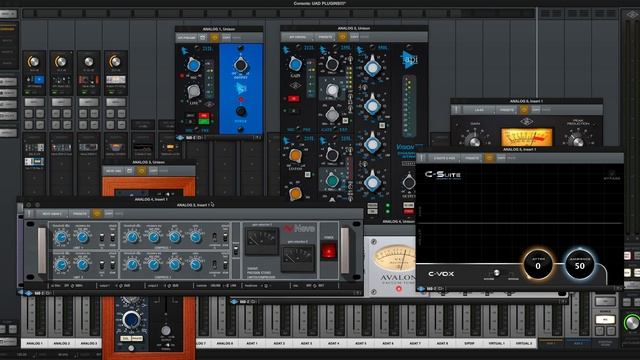Select ANALOG 2 channel label

[62, 343]
